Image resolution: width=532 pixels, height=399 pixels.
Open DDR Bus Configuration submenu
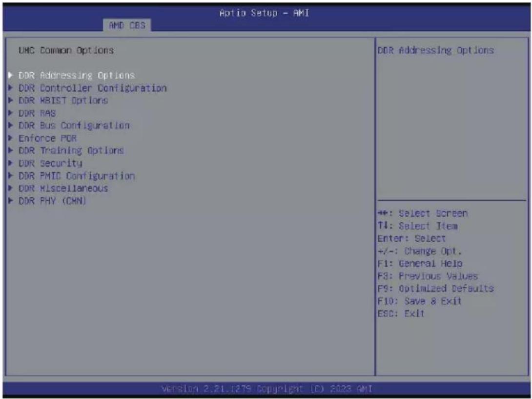74,126
